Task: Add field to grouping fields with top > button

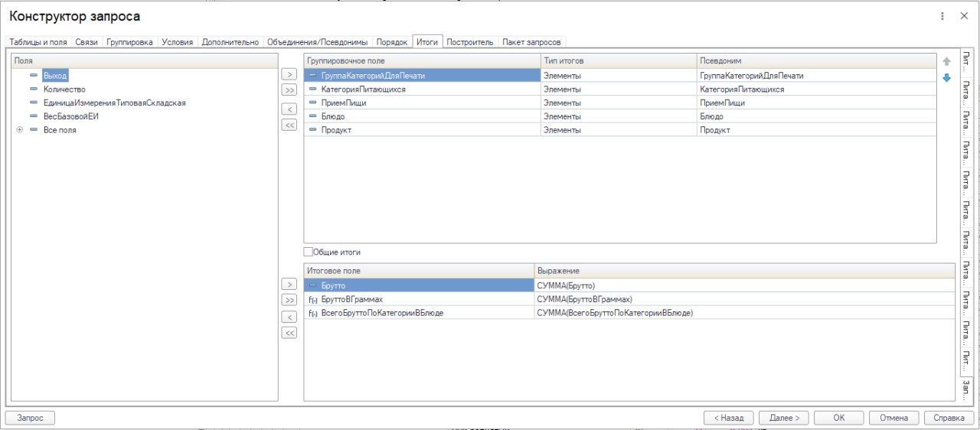Action: 289,74
